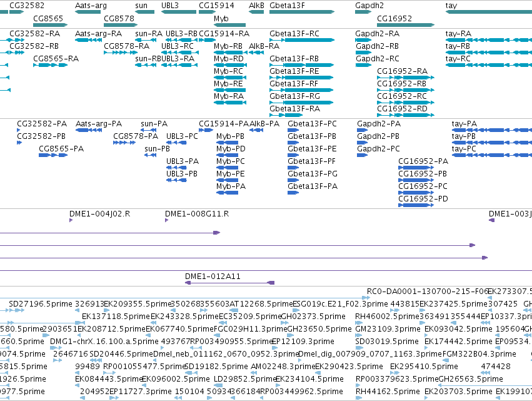Select the Myb gene label
The image size is (532, 401).
coord(221,19)
